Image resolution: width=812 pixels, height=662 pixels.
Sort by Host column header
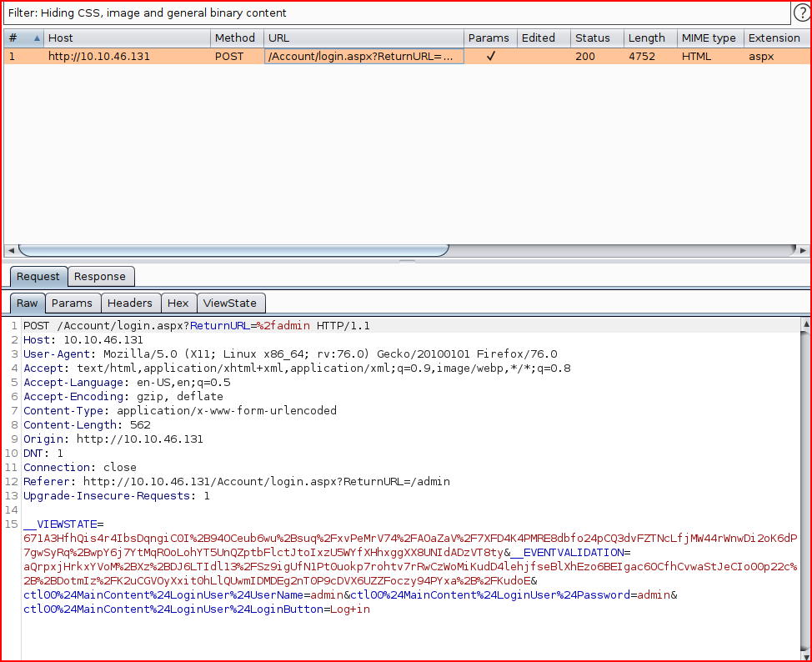(x=128, y=38)
